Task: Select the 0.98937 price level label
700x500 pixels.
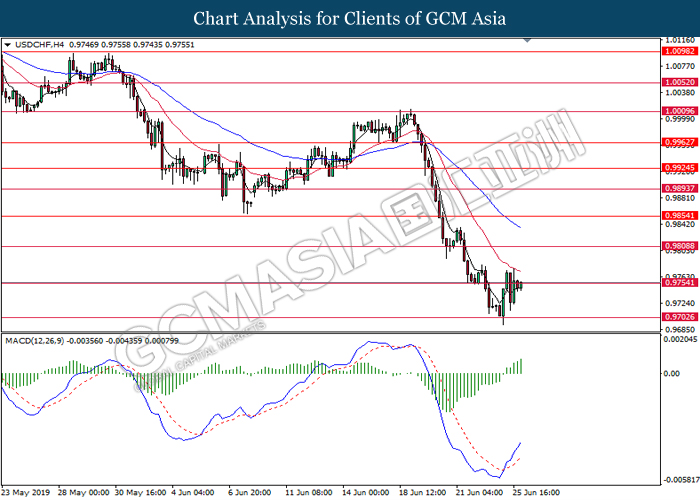Action: (x=680, y=188)
